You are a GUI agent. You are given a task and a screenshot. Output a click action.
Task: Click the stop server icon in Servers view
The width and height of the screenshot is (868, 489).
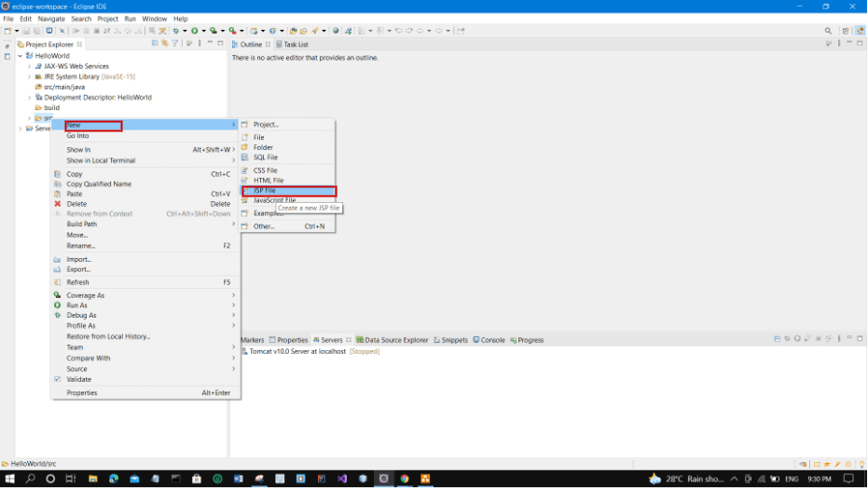tap(819, 338)
